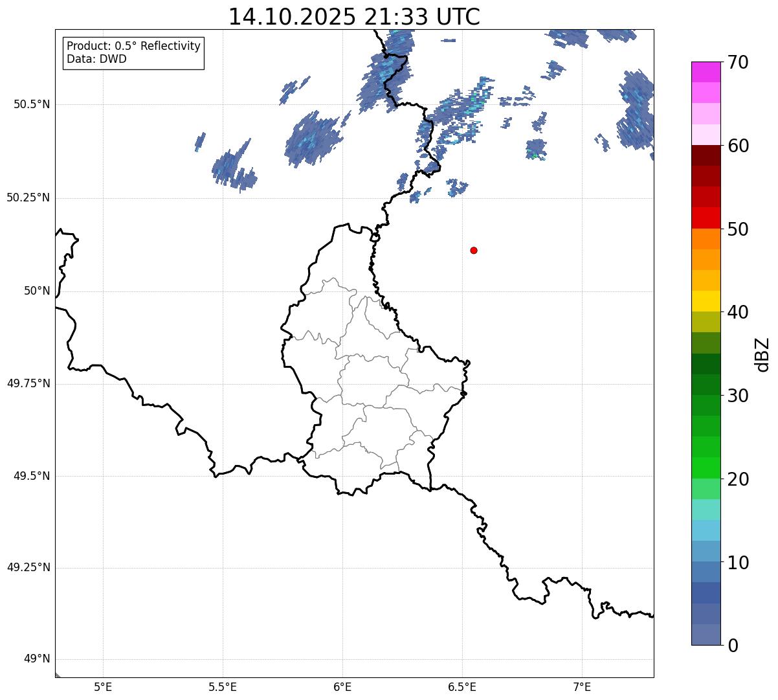Click the '30' colorbar tick label
778x700 pixels.
click(738, 396)
